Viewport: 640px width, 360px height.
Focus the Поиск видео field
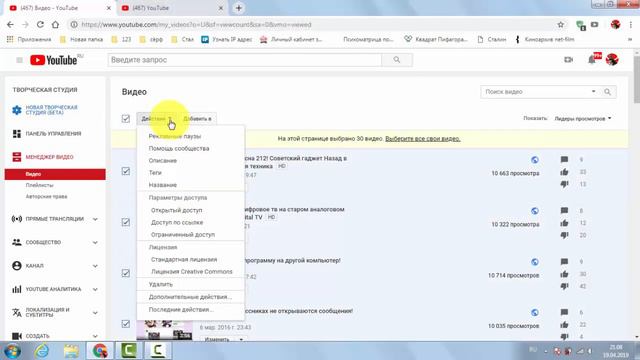point(536,92)
